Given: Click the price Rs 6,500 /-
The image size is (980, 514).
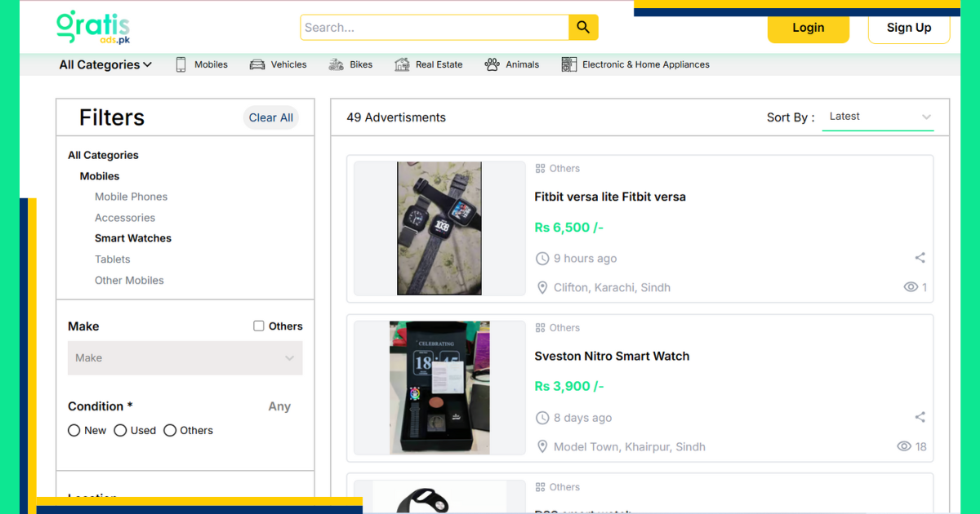Looking at the screenshot, I should coord(569,228).
